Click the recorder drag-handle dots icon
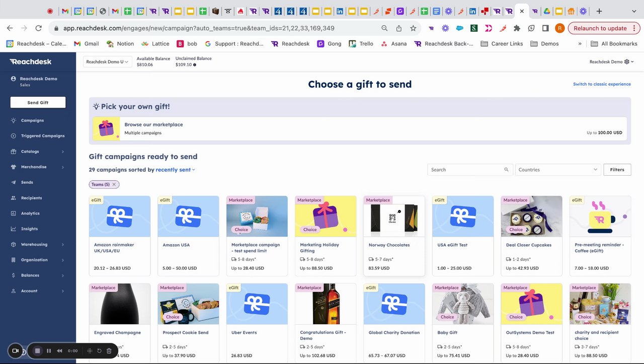644x364 pixels. (x=90, y=351)
